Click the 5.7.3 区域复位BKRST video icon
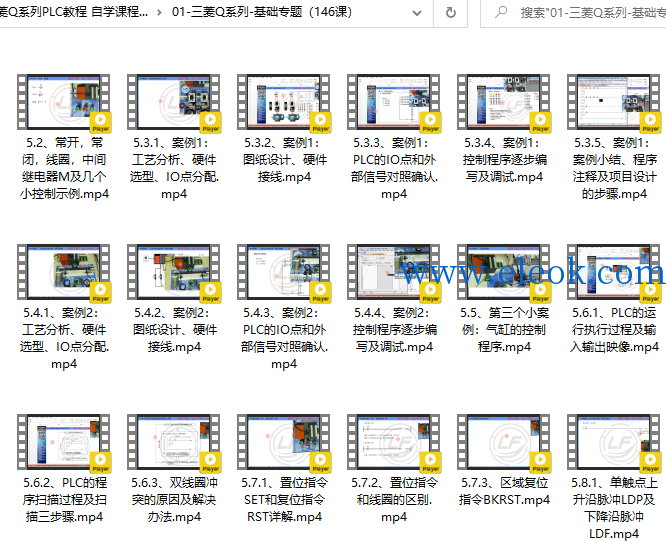The width and height of the screenshot is (666, 541). (504, 442)
